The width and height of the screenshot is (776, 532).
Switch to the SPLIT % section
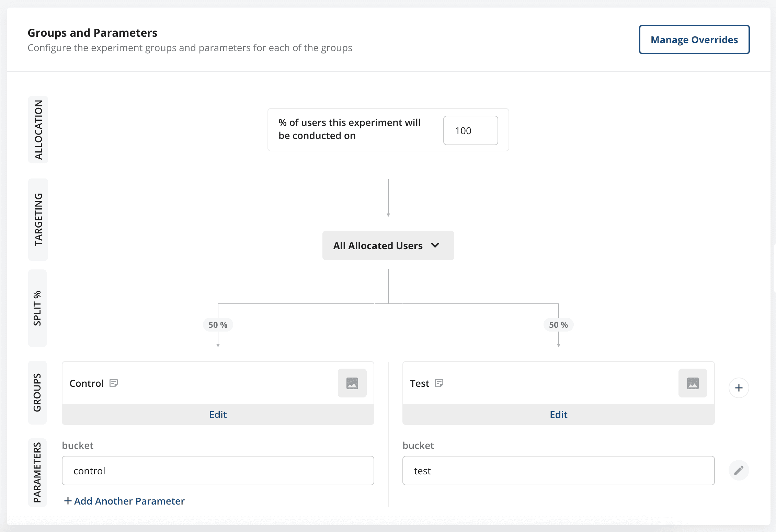coord(37,308)
